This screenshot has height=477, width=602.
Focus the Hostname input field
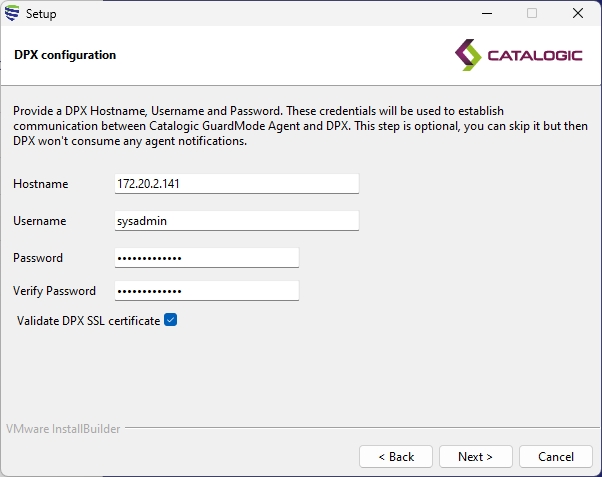pyautogui.click(x=236, y=184)
